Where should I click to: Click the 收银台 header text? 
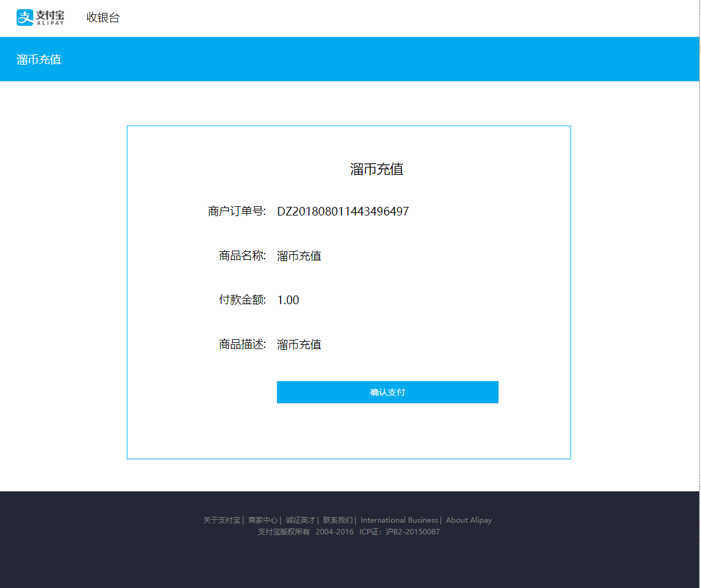coord(103,18)
